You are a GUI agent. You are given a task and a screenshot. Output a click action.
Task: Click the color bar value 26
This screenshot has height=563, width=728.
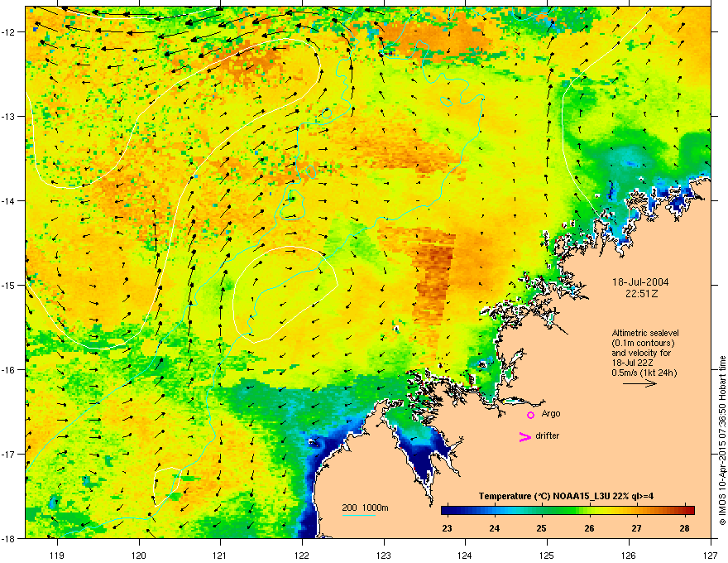click(589, 528)
